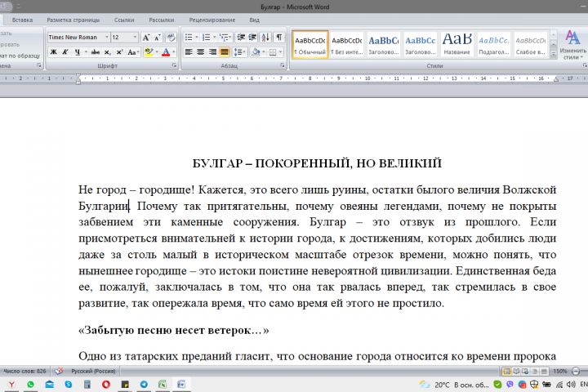Screen dimensions: 588x392
Task: Open the Вставка ribbon tab
Action: coord(22,20)
